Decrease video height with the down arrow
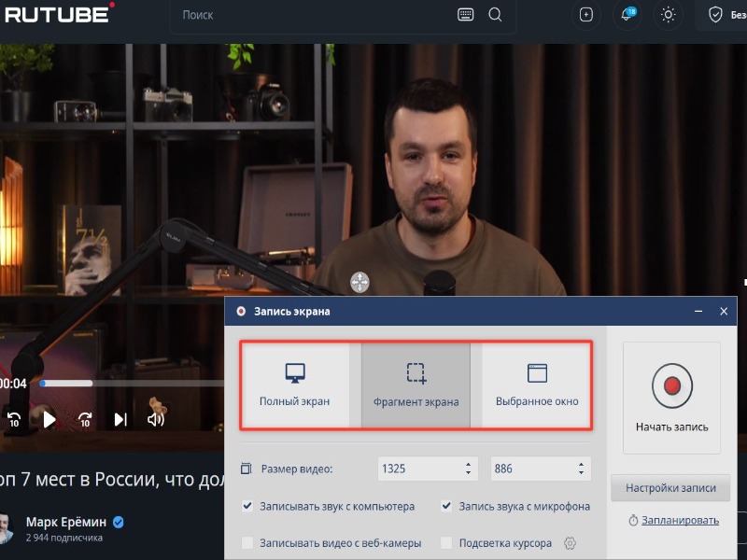This screenshot has width=747, height=560. [x=581, y=473]
